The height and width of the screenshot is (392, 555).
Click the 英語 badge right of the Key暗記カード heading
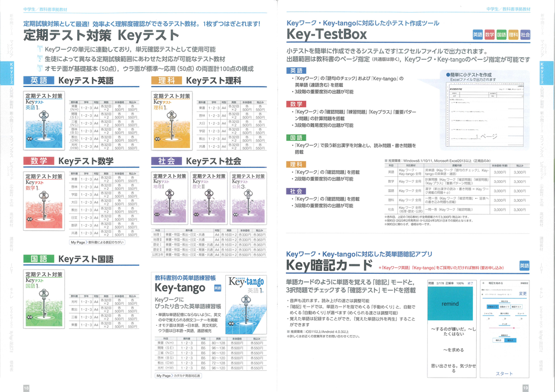click(x=524, y=266)
